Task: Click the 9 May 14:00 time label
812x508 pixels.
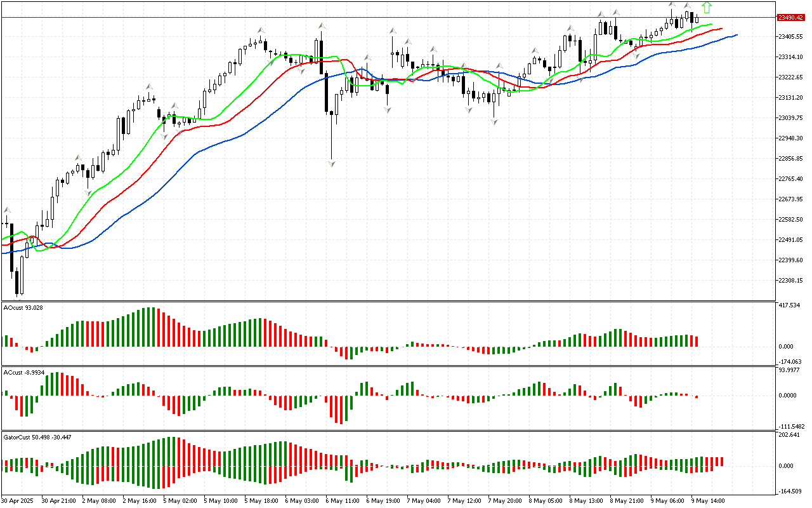Action: (x=708, y=500)
